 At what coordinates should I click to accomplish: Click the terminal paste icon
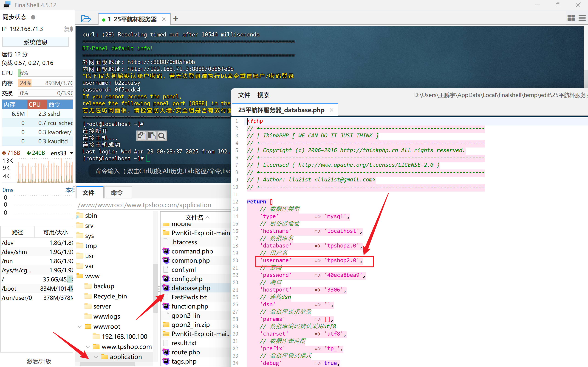(152, 136)
